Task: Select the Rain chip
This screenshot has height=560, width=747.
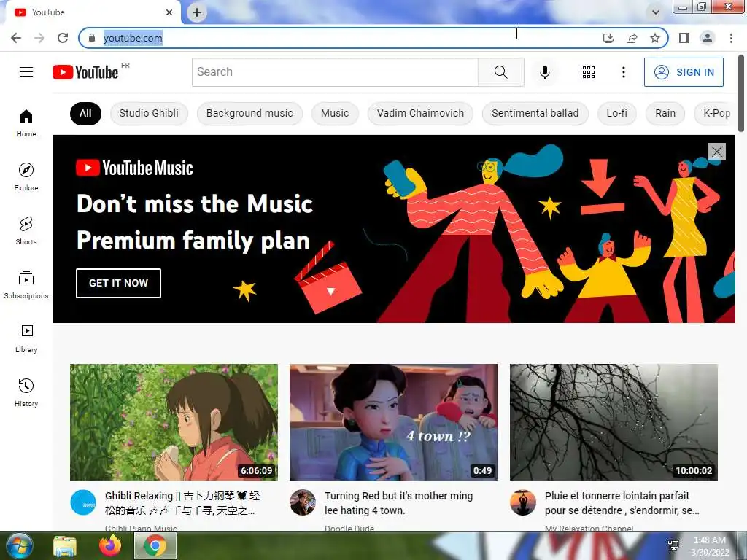Action: [x=665, y=113]
